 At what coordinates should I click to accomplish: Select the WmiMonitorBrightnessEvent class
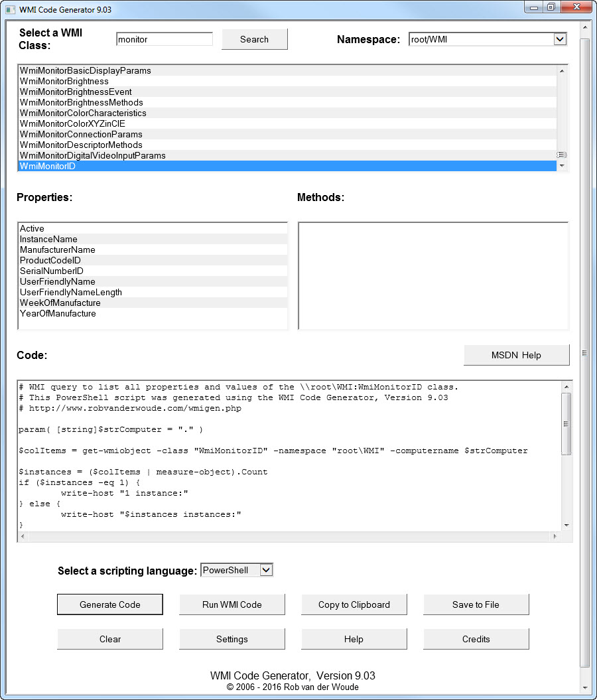coord(287,92)
